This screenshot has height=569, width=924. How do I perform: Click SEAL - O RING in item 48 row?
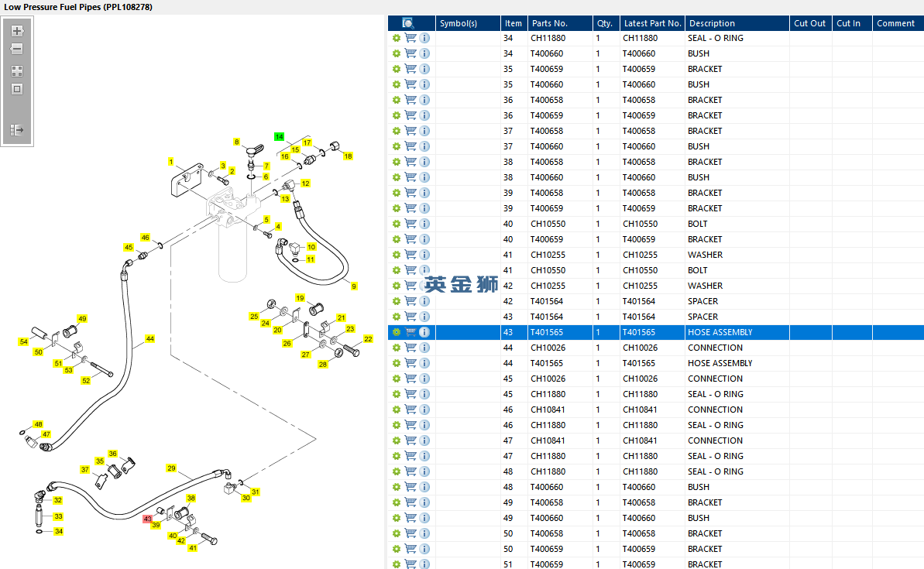pyautogui.click(x=716, y=471)
